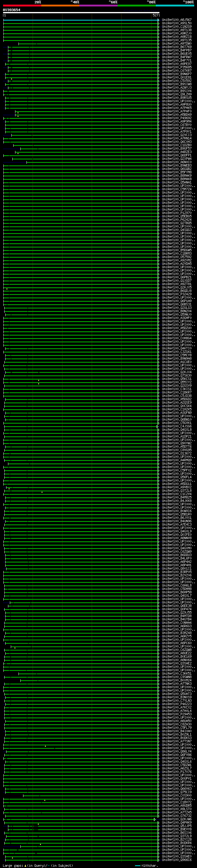Select label UniRef100_C1DZB0
Screen dimensions: 197x868
[x=177, y=145]
